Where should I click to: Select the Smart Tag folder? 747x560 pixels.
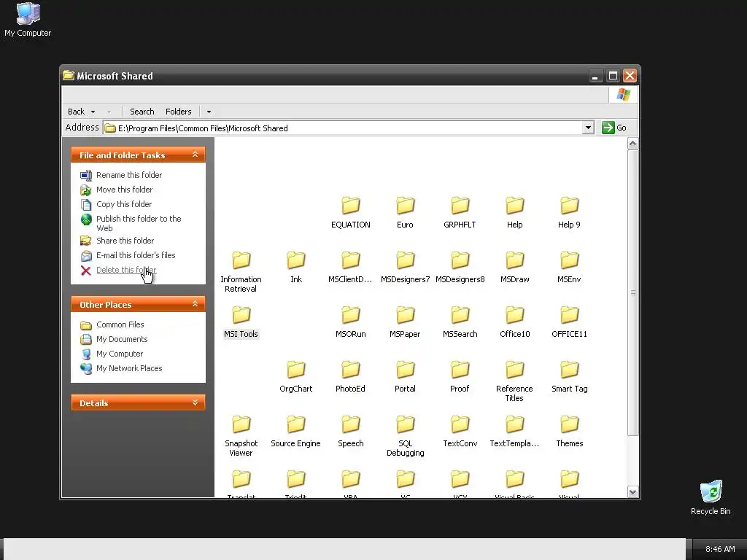pyautogui.click(x=569, y=377)
